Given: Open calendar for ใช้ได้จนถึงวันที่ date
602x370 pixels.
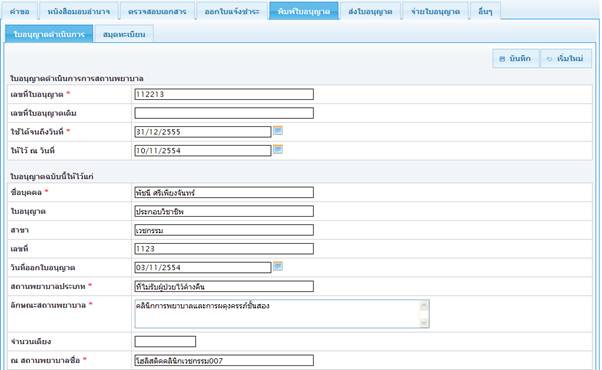Looking at the screenshot, I should [278, 131].
